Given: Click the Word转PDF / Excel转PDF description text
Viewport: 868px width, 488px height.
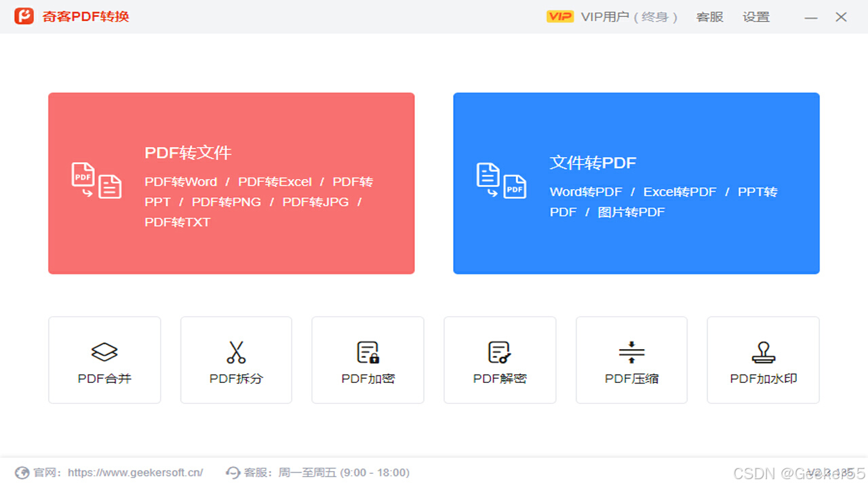Looking at the screenshot, I should [x=663, y=202].
